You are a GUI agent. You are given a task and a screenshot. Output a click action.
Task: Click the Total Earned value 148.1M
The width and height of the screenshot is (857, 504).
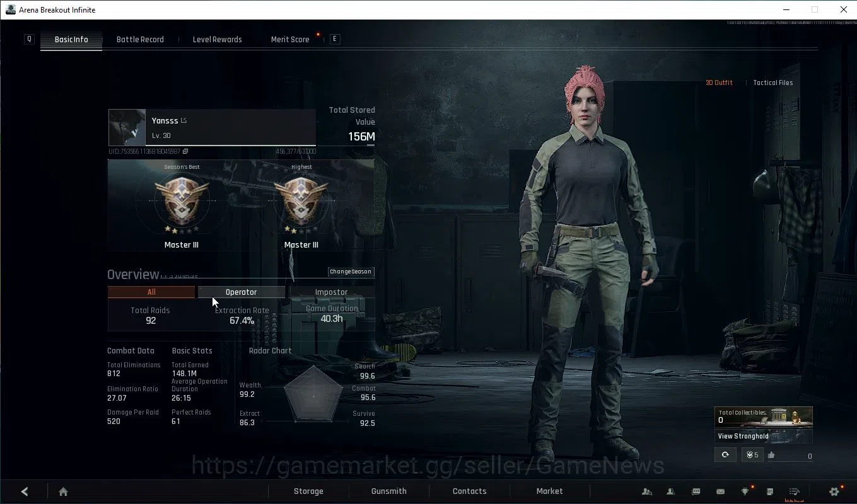(184, 374)
